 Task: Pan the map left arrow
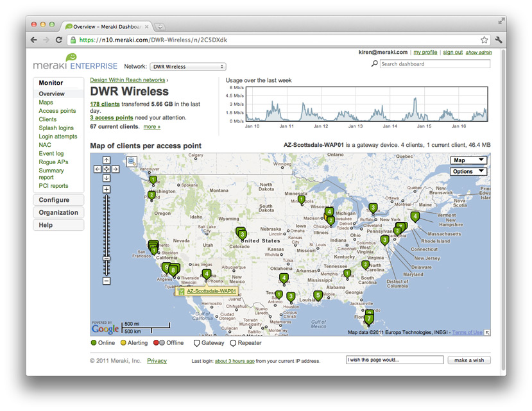pyautogui.click(x=98, y=169)
